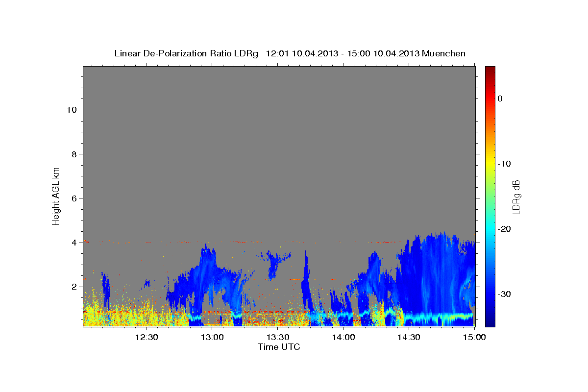The height and width of the screenshot is (392, 588).
Task: Click the height axis label 8
Action: pyautogui.click(x=73, y=154)
